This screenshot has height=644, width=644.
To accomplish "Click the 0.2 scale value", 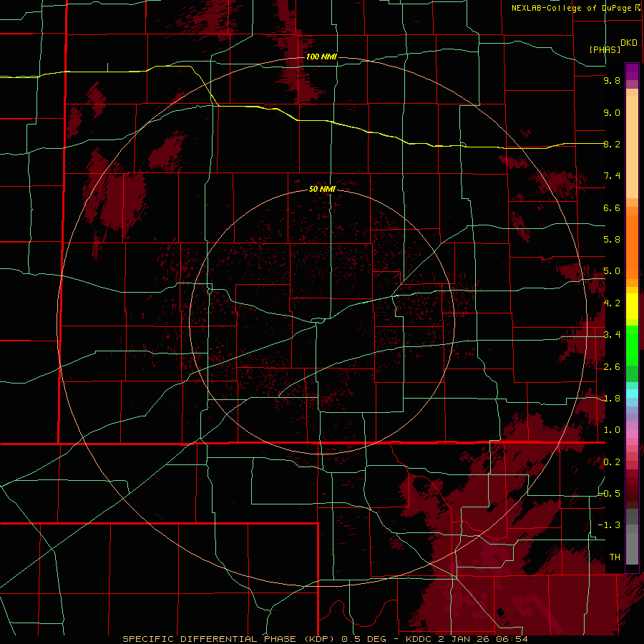I will pos(612,462).
